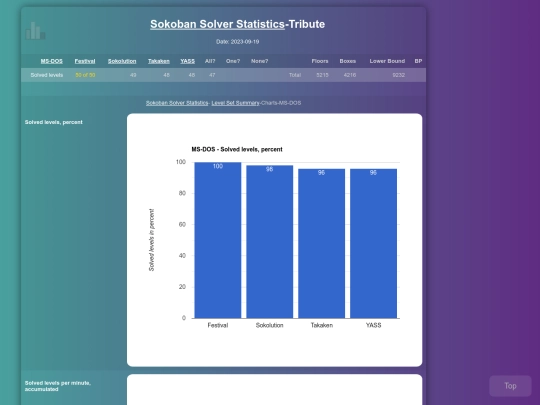Click the chart title MS-DOS - Solved levels, percent
The width and height of the screenshot is (540, 405).
tap(237, 149)
